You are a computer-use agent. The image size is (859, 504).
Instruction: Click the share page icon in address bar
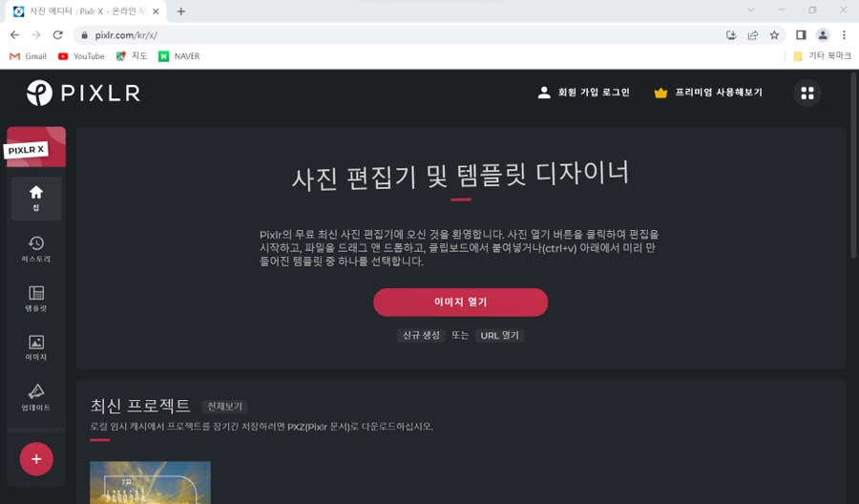753,35
